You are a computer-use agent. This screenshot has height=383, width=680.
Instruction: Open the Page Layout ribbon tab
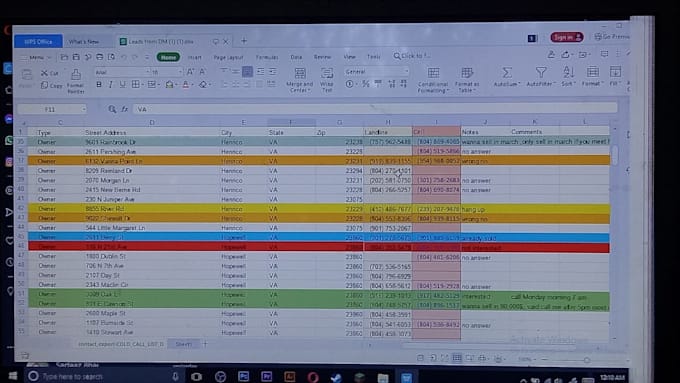point(228,57)
